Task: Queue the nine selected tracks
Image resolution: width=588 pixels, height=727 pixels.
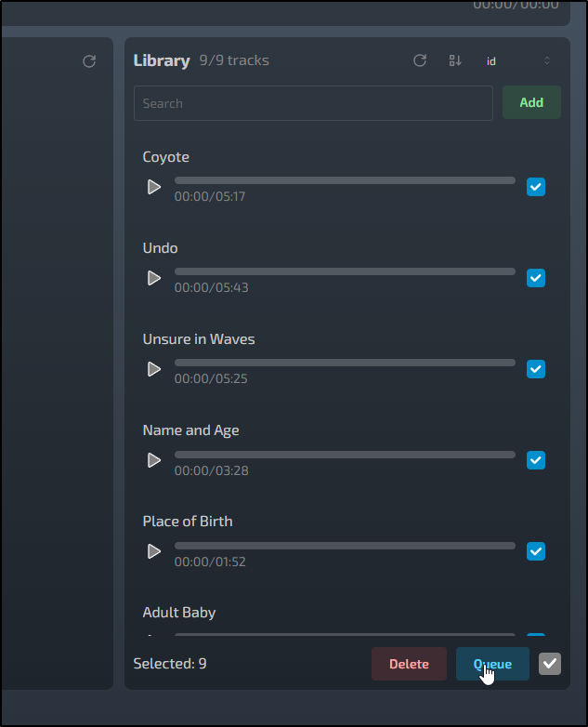Action: click(492, 664)
